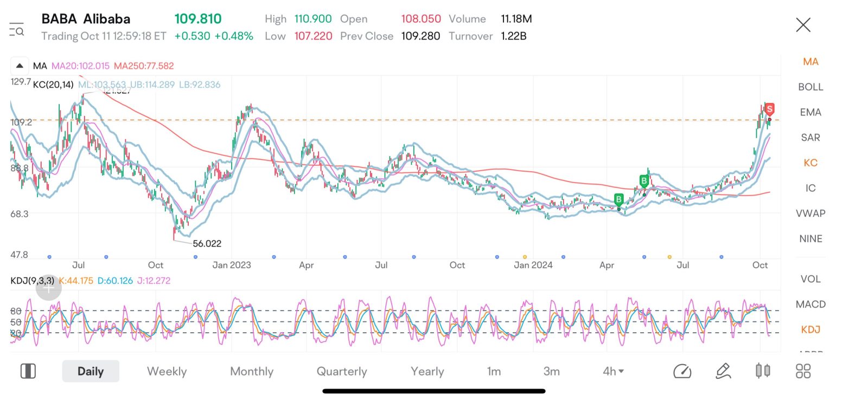Toggle the IC overlay indicator
This screenshot has width=868, height=401.
810,188
